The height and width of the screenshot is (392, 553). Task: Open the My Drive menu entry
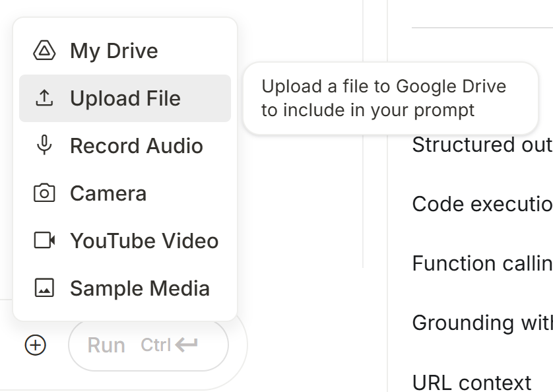114,51
